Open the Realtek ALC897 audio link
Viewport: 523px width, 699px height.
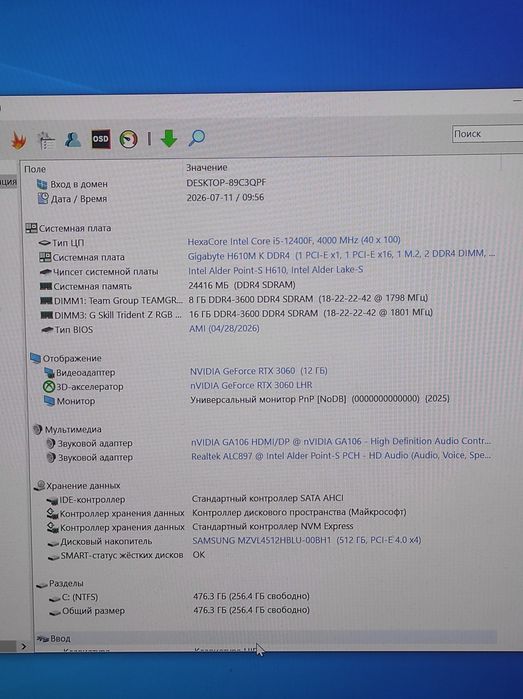point(341,456)
